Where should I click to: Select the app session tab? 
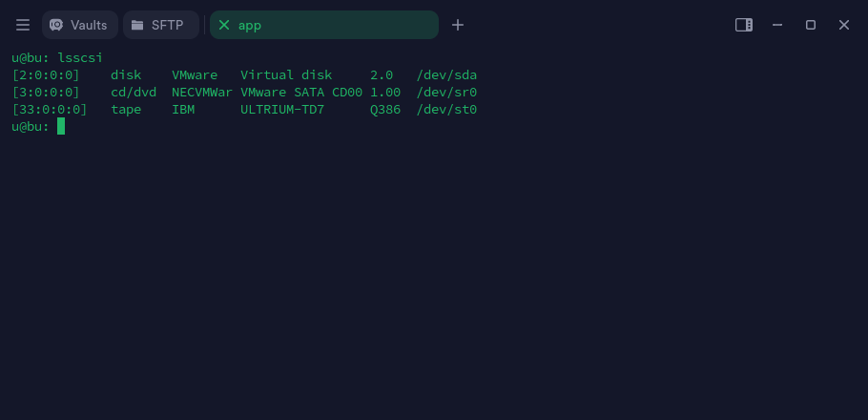[324, 25]
